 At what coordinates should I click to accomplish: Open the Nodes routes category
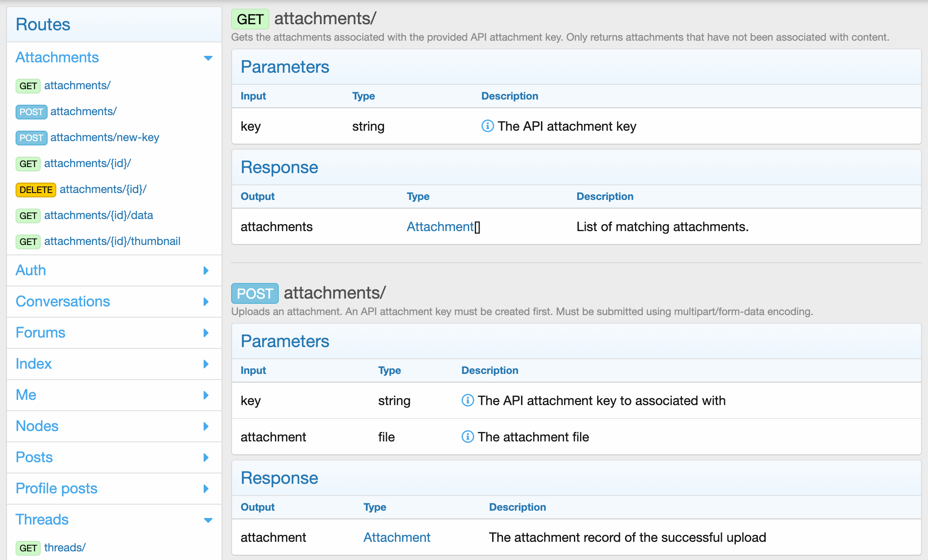point(206,426)
